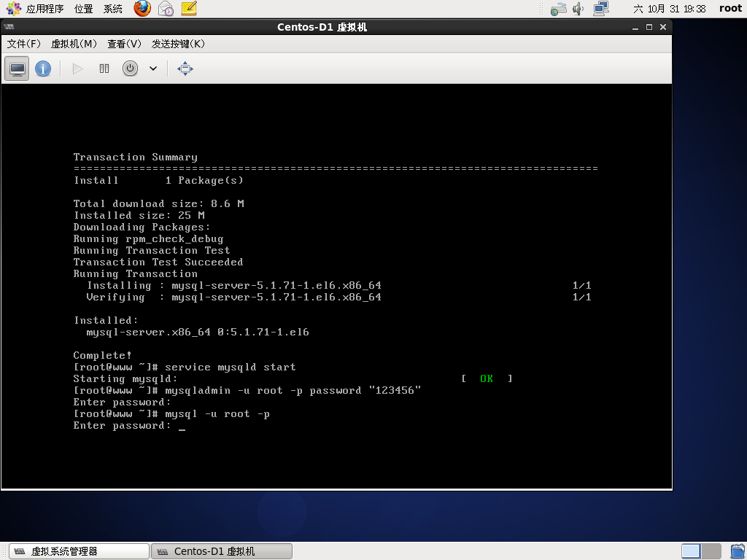Open the 应用程序 panel menu
Viewport: 747px width, 560px height.
pos(35,9)
